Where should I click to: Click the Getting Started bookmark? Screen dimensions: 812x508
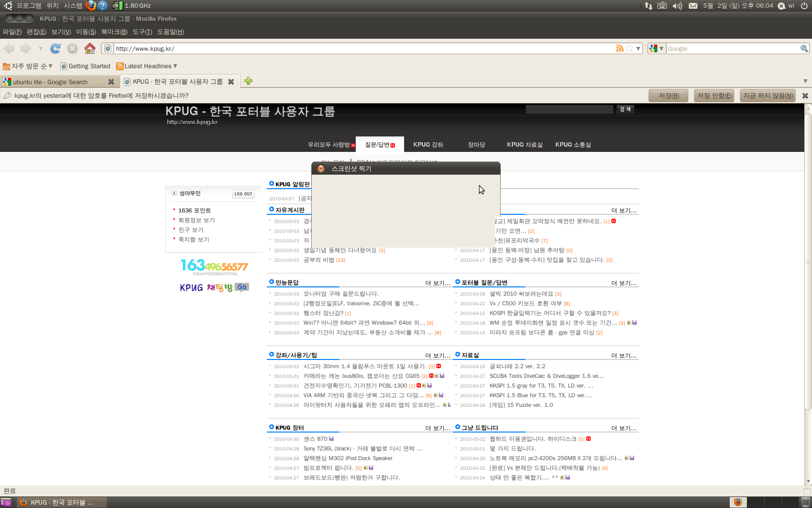pyautogui.click(x=86, y=66)
